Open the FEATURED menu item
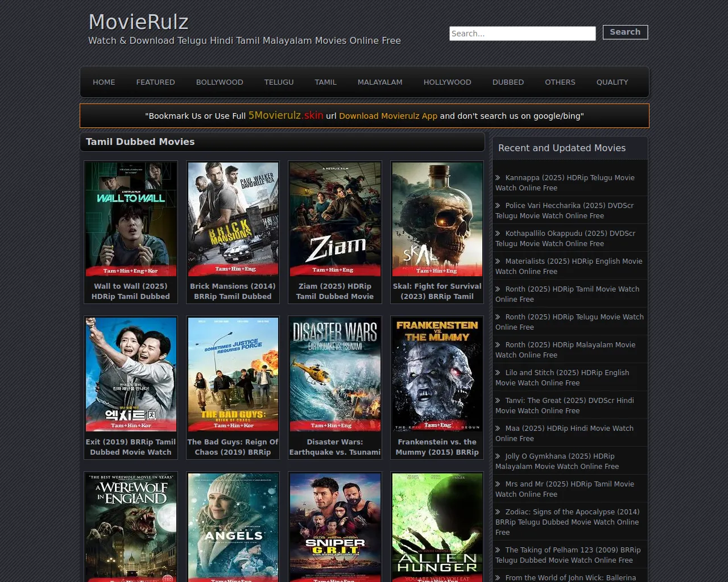The height and width of the screenshot is (582, 728). pyautogui.click(x=155, y=82)
